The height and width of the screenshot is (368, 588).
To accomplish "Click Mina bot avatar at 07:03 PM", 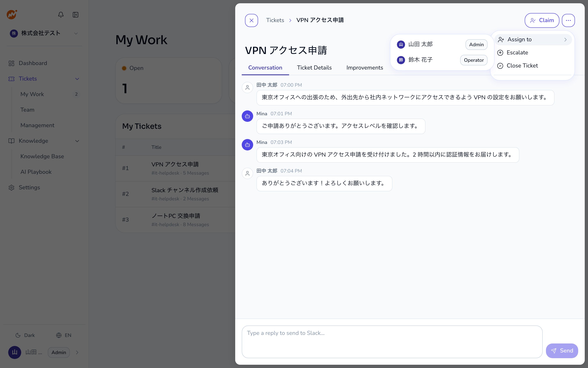I will coord(247,145).
